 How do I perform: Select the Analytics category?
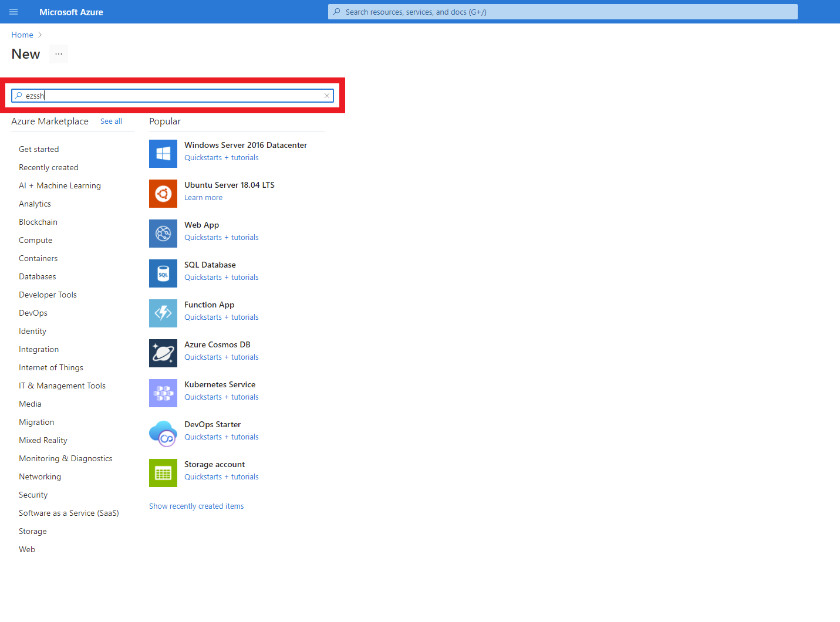pyautogui.click(x=35, y=204)
